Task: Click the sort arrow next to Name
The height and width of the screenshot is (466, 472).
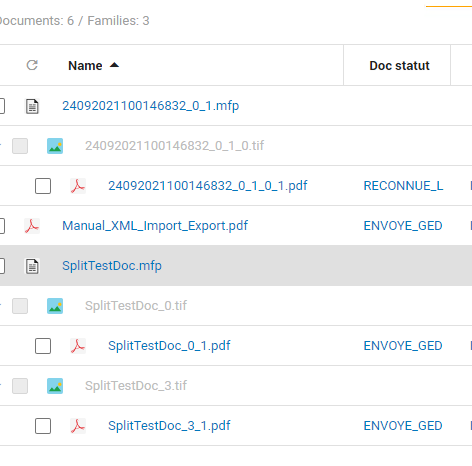Action: (x=114, y=65)
